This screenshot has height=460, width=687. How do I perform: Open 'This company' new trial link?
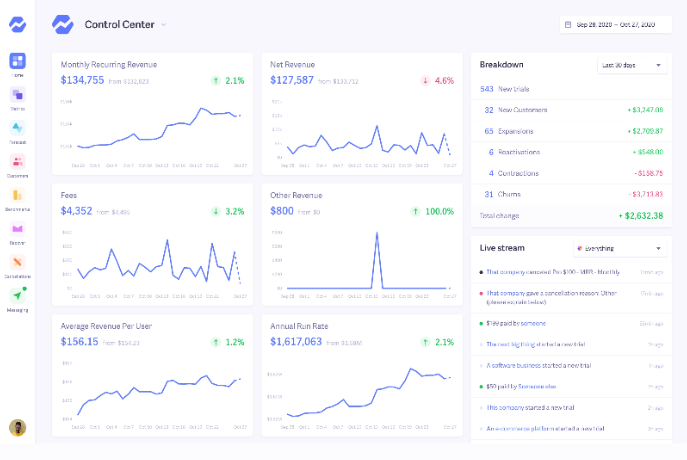(x=505, y=407)
